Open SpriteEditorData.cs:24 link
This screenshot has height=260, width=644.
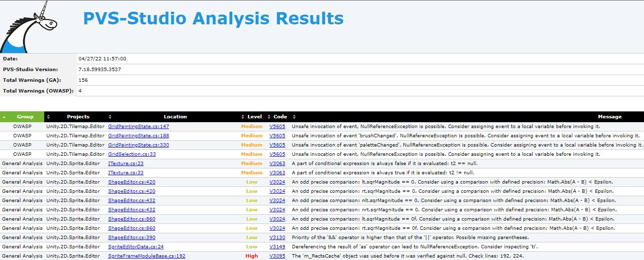pyautogui.click(x=136, y=247)
